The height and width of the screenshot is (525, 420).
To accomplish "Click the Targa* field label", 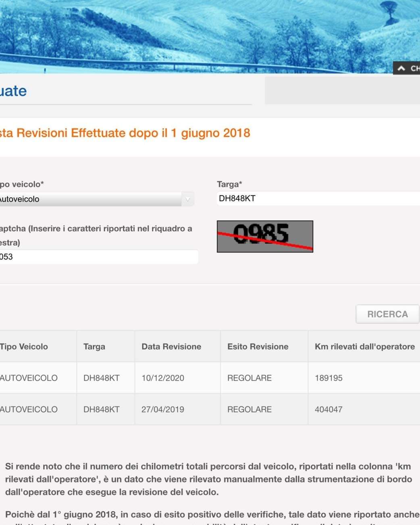I will point(229,184).
